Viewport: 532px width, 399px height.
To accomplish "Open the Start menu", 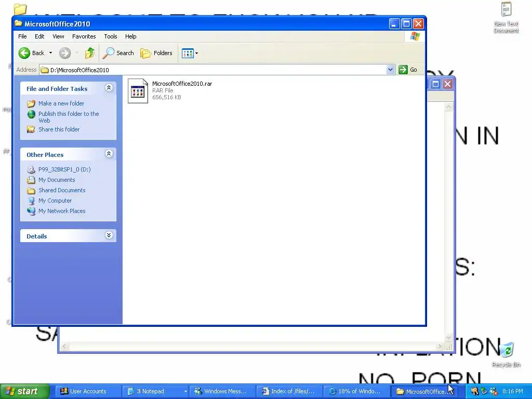I will [x=24, y=391].
